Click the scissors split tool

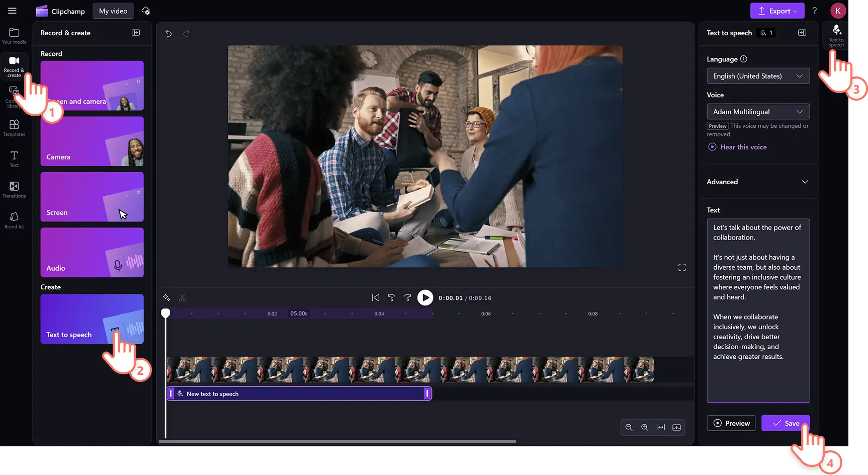coord(183,298)
